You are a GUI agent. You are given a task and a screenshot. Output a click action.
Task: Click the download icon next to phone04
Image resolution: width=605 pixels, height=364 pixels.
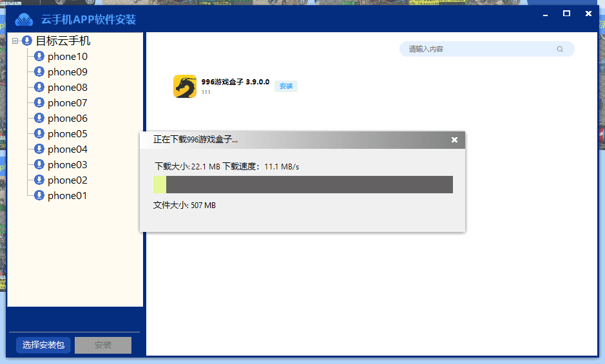coord(39,149)
